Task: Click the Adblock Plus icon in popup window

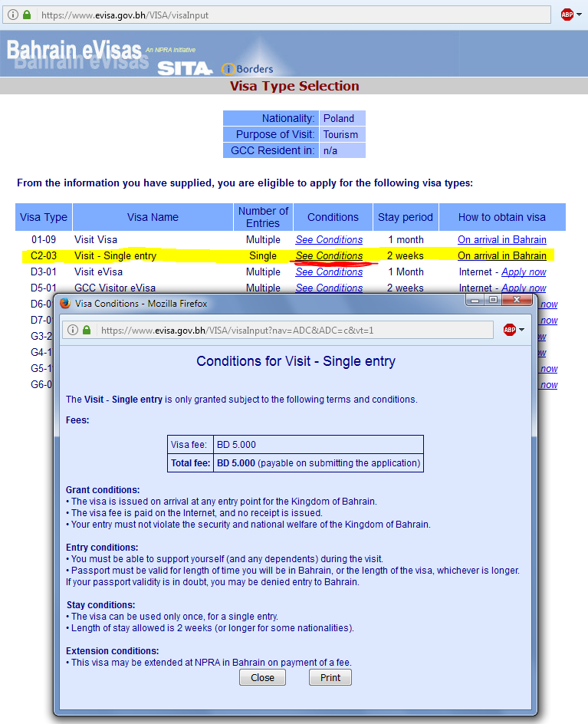Action: [510, 330]
